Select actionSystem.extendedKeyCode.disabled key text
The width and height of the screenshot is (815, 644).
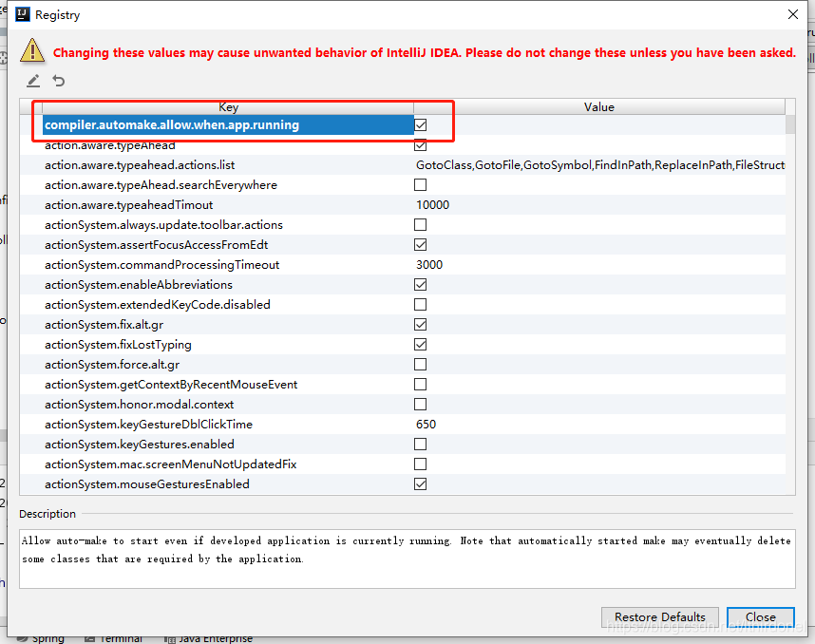click(158, 305)
